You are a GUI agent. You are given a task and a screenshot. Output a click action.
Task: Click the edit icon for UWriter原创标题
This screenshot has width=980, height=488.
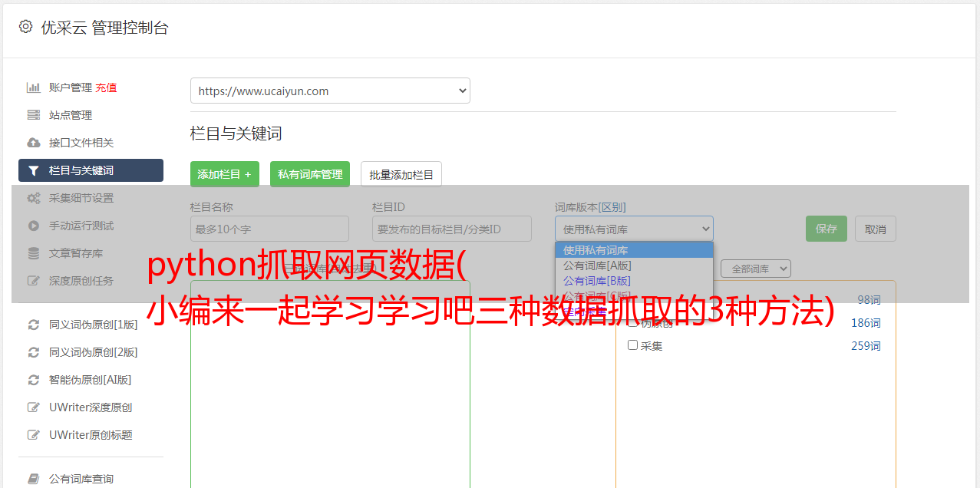34,435
